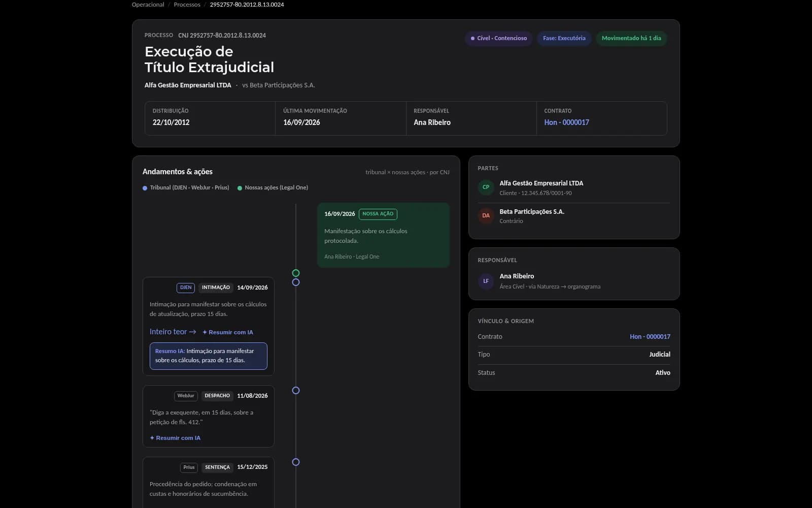Screen dimensions: 812x508
Task: Toggle the Nossas ações (Legal One) legend filter
Action: click(x=273, y=188)
